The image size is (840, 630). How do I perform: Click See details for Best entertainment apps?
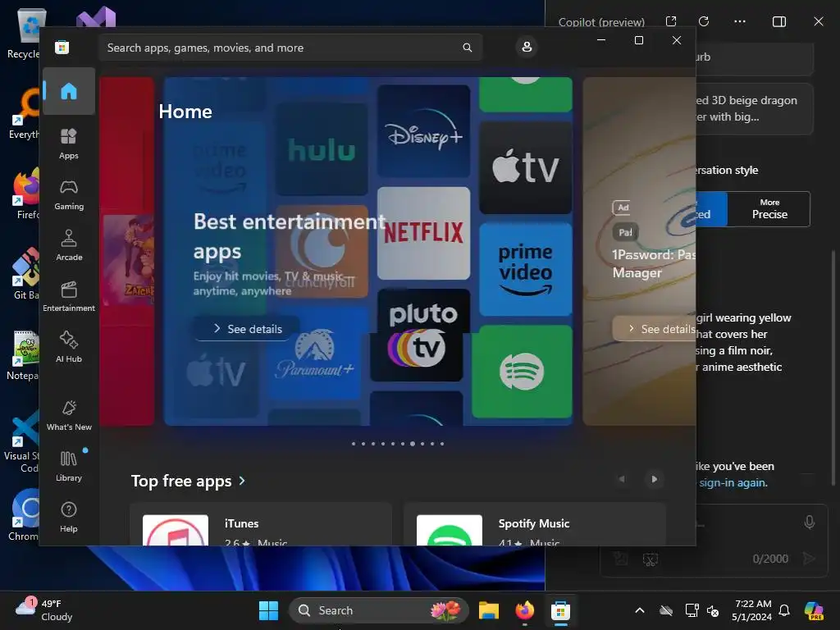coord(247,329)
